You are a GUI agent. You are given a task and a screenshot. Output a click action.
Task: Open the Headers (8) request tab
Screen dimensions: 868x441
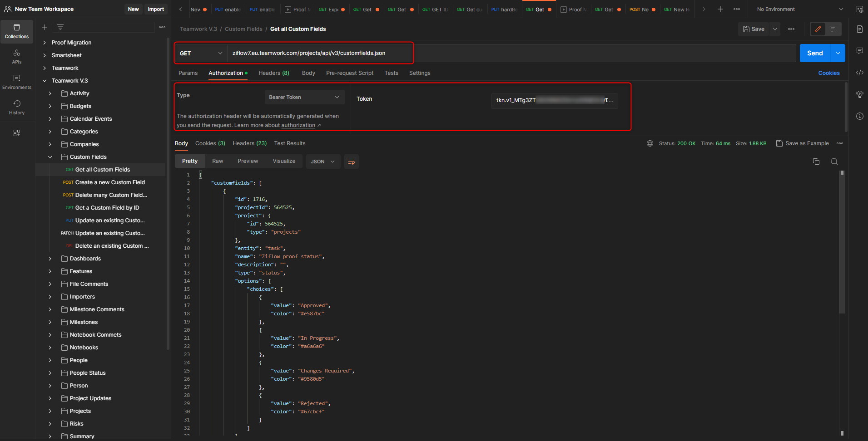[273, 73]
